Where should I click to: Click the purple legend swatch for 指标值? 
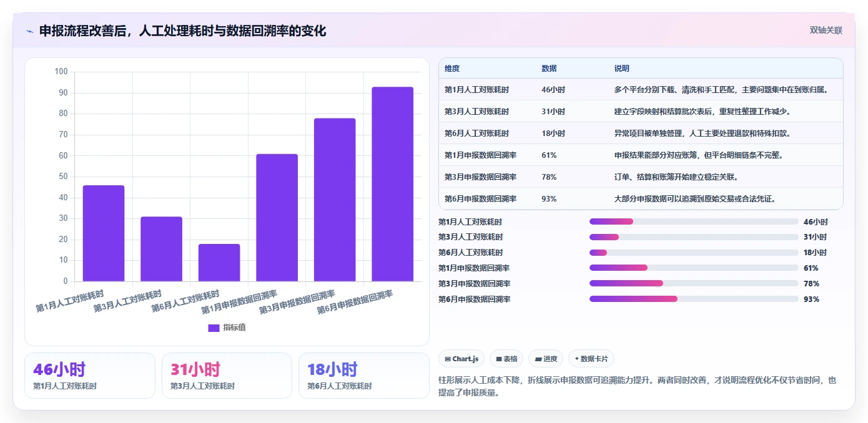coord(214,328)
